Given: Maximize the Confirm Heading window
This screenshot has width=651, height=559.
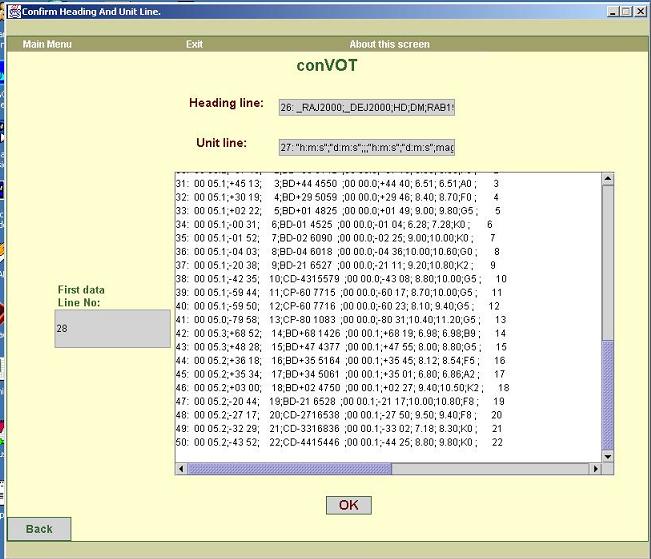Looking at the screenshot, I should tap(627, 12).
